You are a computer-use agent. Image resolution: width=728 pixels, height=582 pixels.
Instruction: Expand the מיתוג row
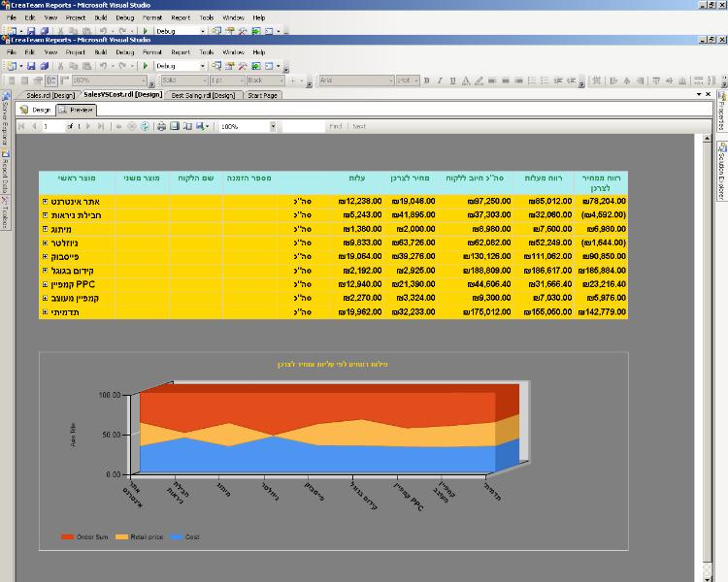pos(45,229)
